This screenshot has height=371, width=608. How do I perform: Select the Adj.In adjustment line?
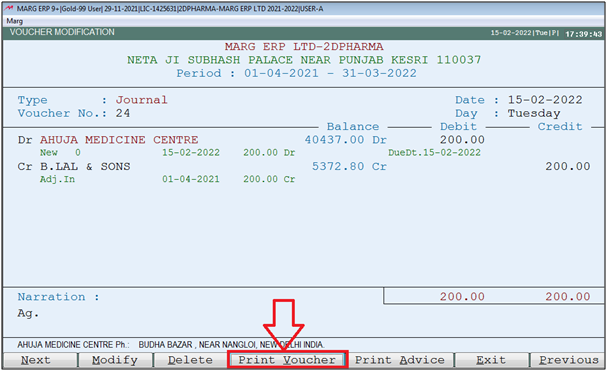coord(168,179)
